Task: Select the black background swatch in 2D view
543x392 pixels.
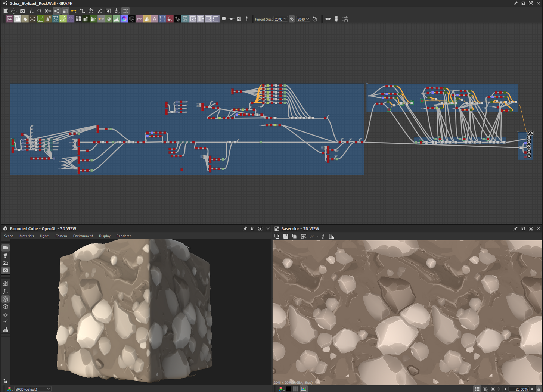Action: click(x=288, y=389)
